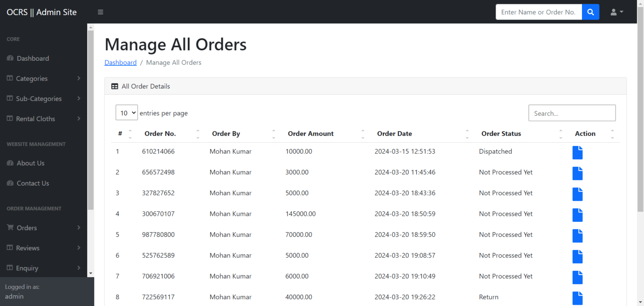Open the document icon for order 610214066
Viewport: 644px width, 306px height.
tap(577, 152)
